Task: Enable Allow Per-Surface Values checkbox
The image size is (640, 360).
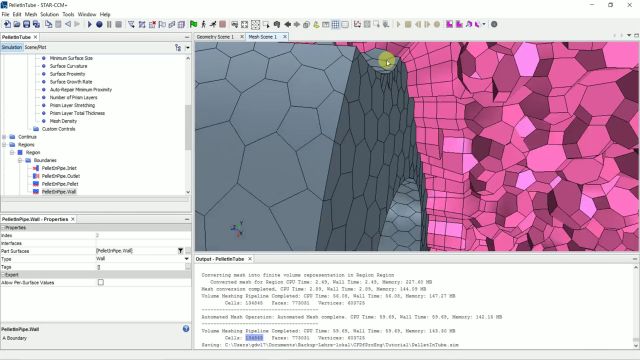Action: point(101,282)
